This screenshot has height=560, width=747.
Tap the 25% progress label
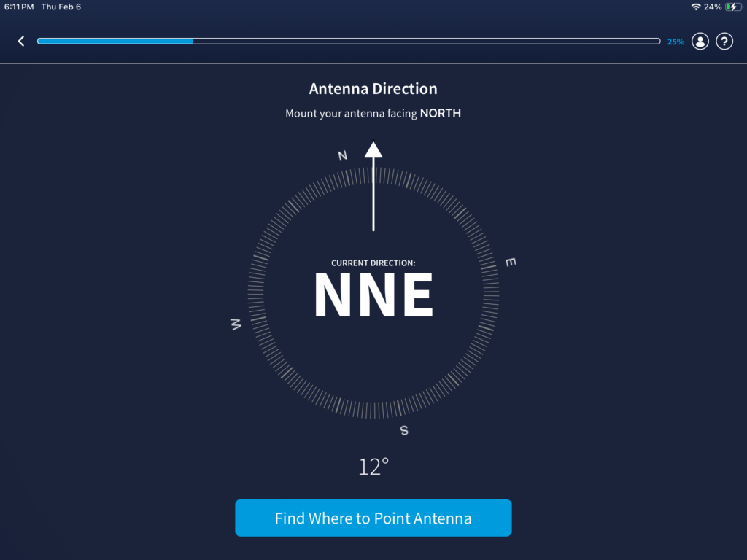pos(676,42)
